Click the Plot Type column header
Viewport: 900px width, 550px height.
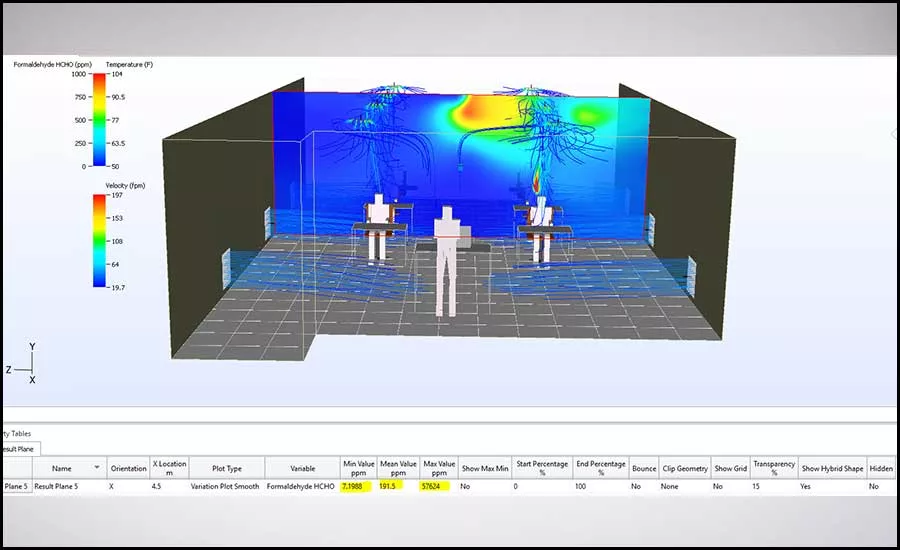click(227, 468)
